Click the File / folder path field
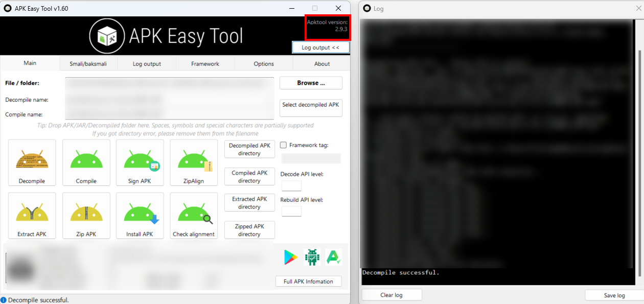 pyautogui.click(x=170, y=83)
